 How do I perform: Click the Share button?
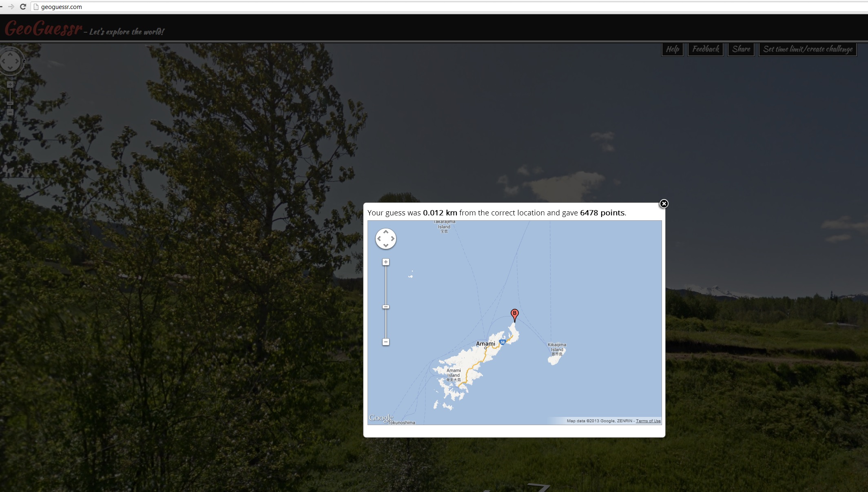[741, 49]
